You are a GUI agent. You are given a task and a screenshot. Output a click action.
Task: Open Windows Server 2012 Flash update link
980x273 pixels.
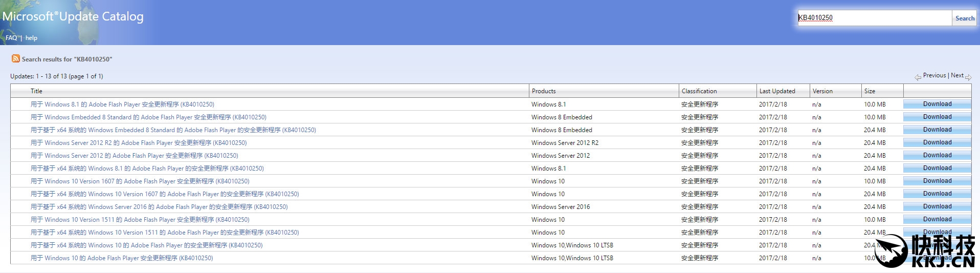(134, 156)
